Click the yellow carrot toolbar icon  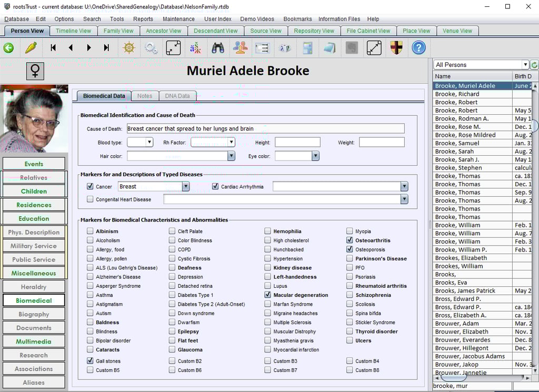click(x=31, y=48)
